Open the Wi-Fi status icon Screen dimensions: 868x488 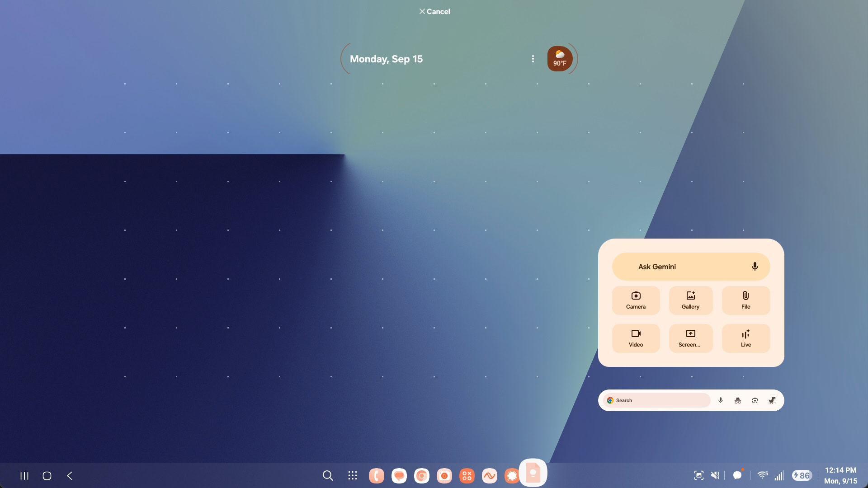click(763, 475)
